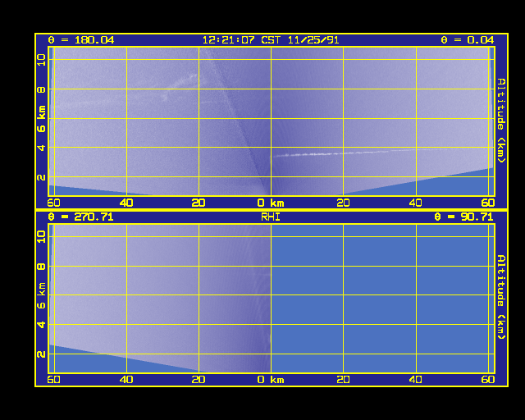525x420 pixels.
Task: Click upper panel's 40 label on 0.04 side
Action: 416,203
